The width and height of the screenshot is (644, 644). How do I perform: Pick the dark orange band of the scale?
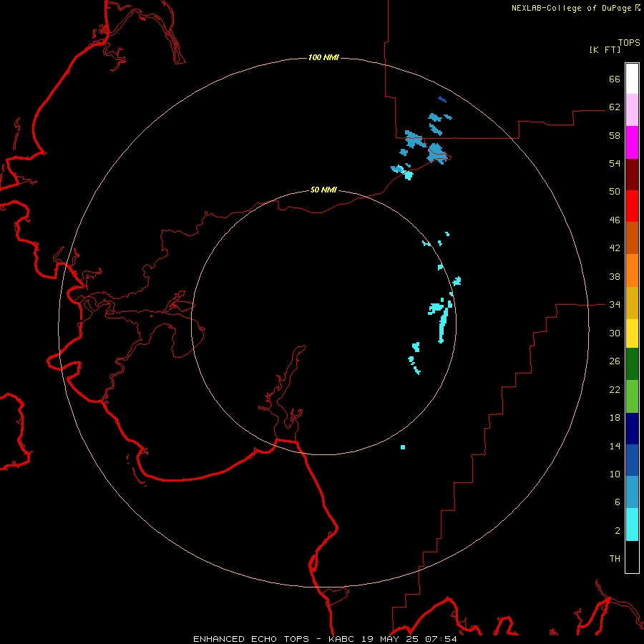pyautogui.click(x=632, y=238)
